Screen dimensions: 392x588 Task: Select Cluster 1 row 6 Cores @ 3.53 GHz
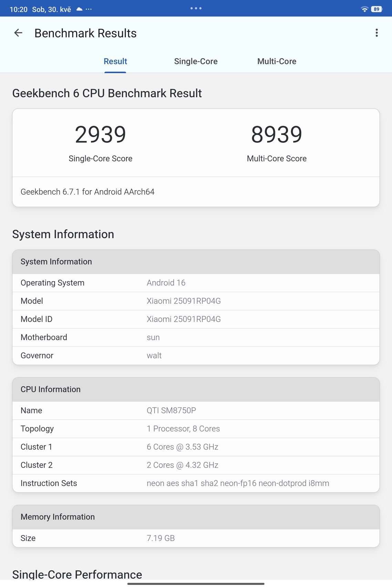[196, 447]
